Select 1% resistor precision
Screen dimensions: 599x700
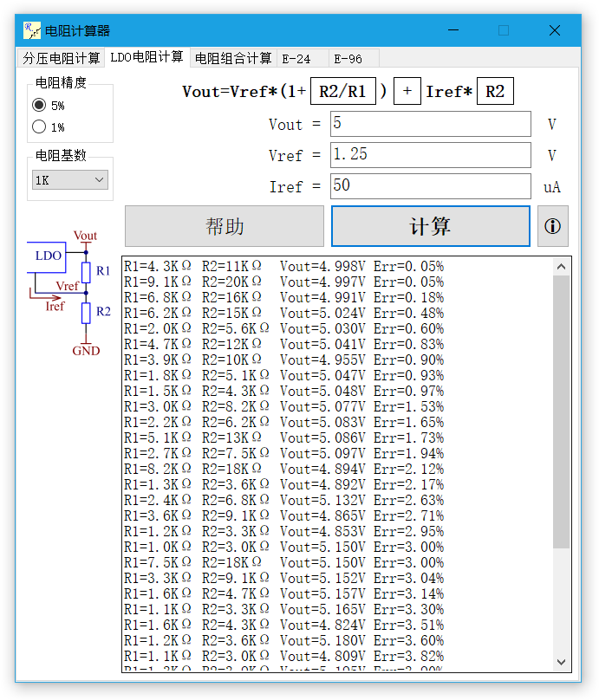(x=39, y=127)
